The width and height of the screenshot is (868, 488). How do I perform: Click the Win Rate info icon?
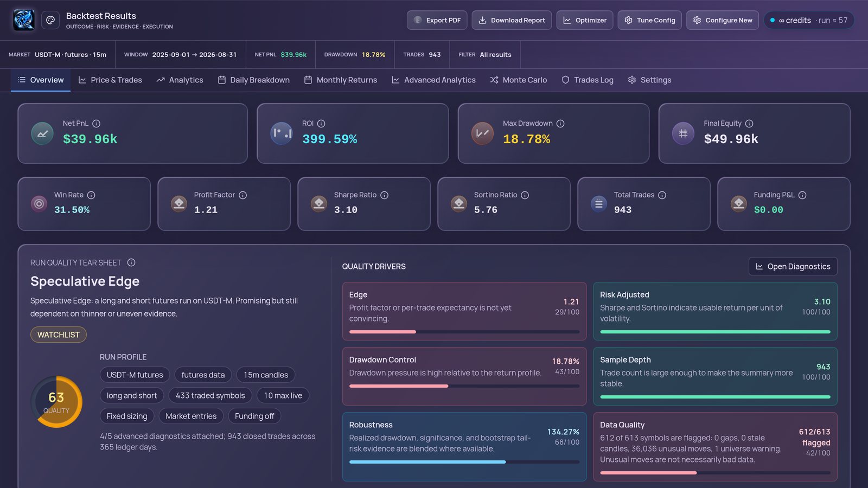(91, 195)
